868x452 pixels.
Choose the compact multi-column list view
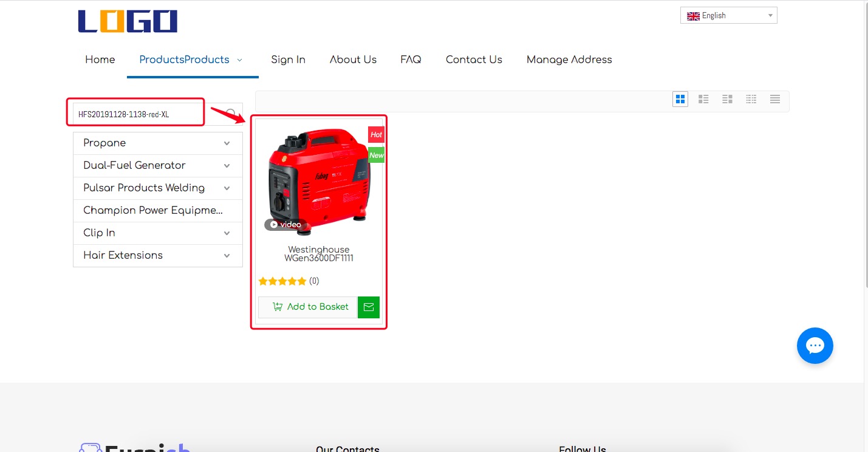751,99
